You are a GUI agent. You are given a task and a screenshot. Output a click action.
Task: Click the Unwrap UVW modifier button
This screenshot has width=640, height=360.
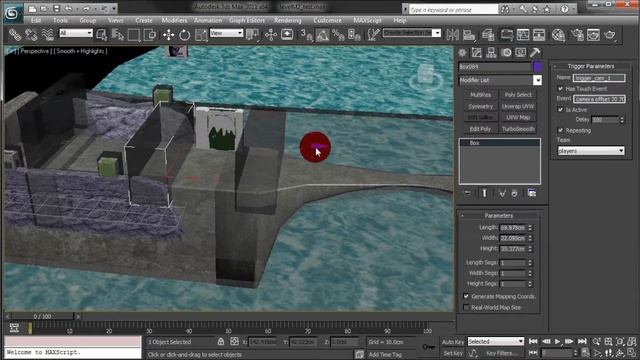point(518,106)
